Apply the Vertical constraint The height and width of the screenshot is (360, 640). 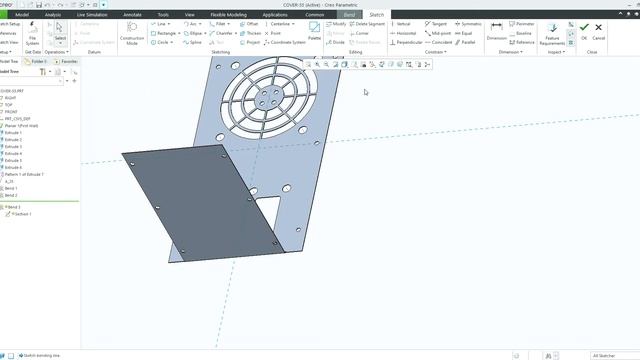[400, 24]
